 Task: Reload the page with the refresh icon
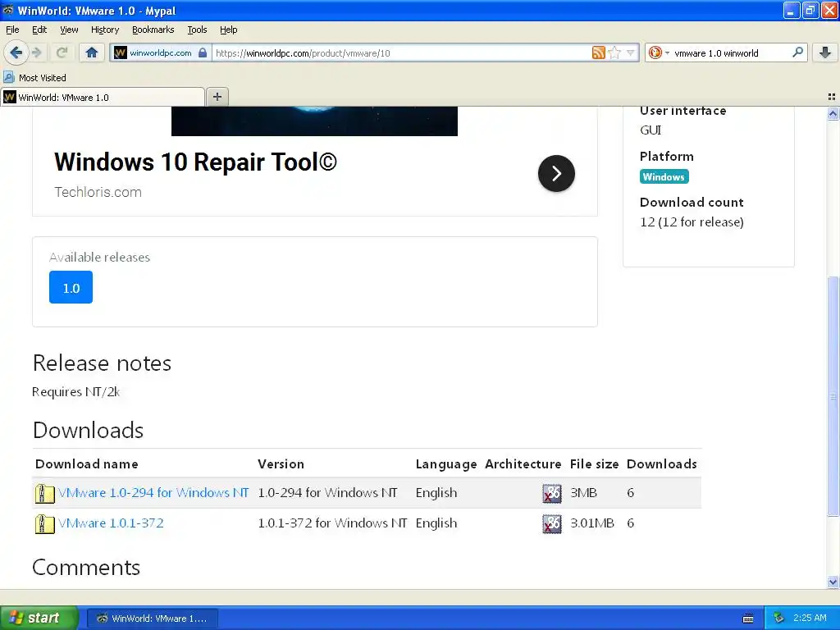point(62,52)
